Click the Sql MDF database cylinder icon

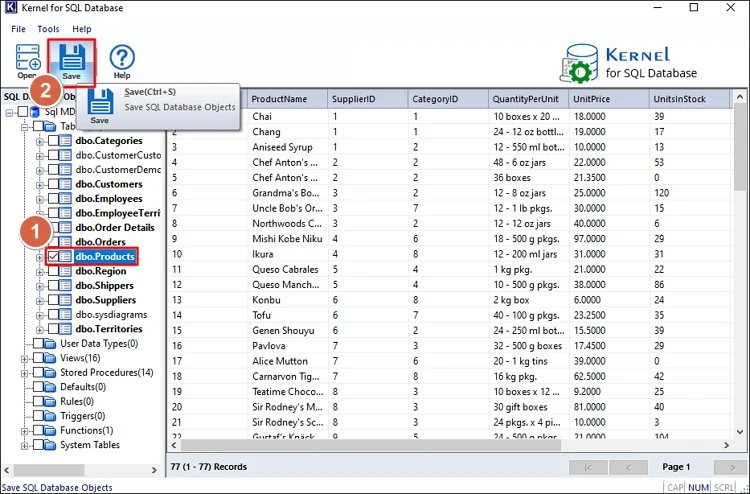coord(35,112)
